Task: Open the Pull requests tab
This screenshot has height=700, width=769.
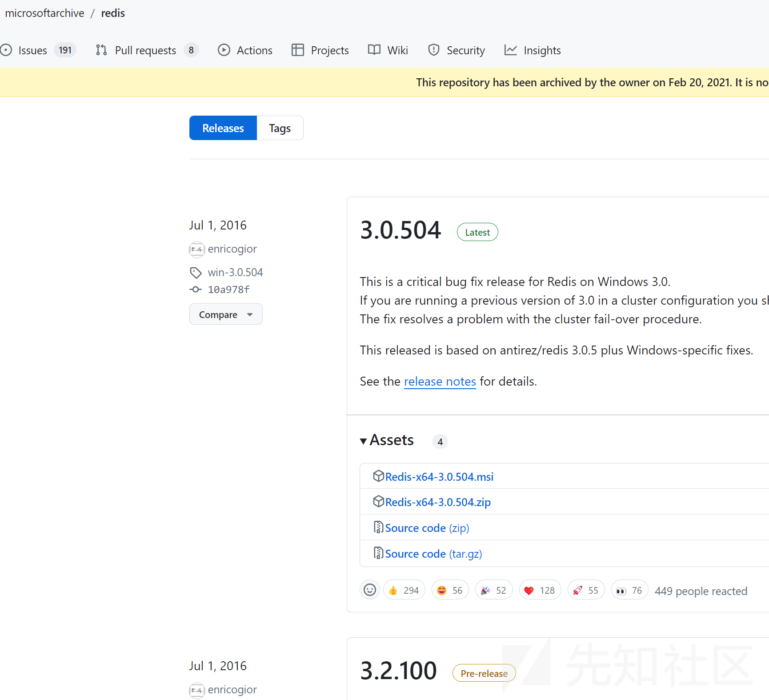Action: tap(147, 50)
